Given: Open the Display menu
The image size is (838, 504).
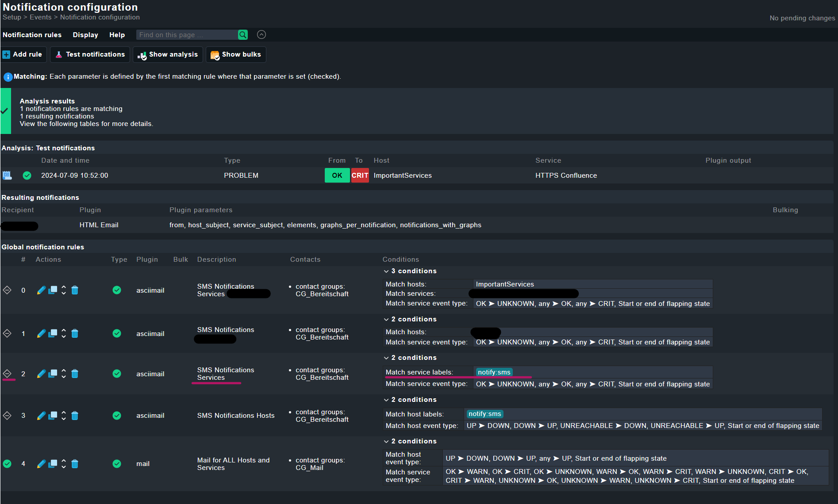Looking at the screenshot, I should [85, 34].
